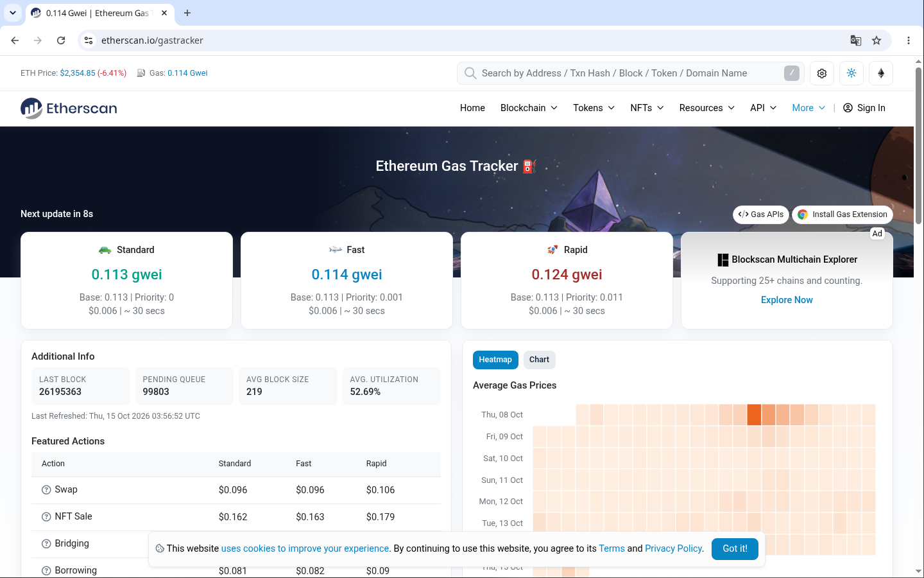Image resolution: width=924 pixels, height=578 pixels.
Task: Click the 0.114 Gwei gas link in header
Action: point(187,73)
